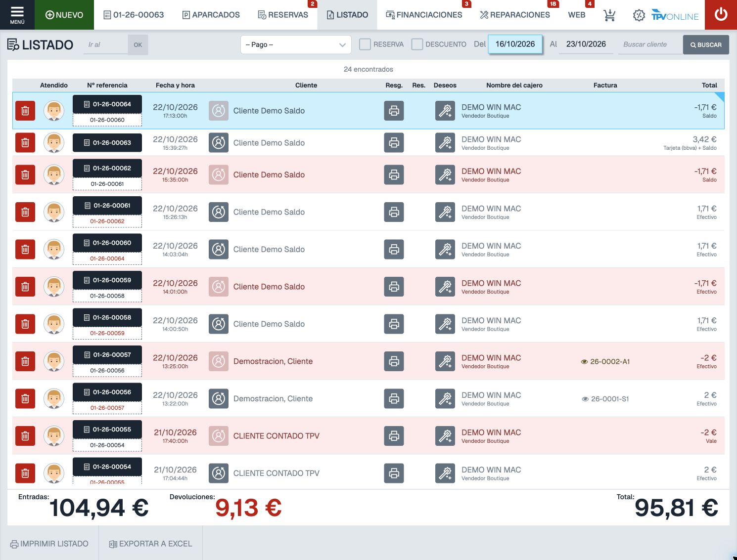
Task: Click the Al date field 23/10/2026
Action: tap(586, 44)
